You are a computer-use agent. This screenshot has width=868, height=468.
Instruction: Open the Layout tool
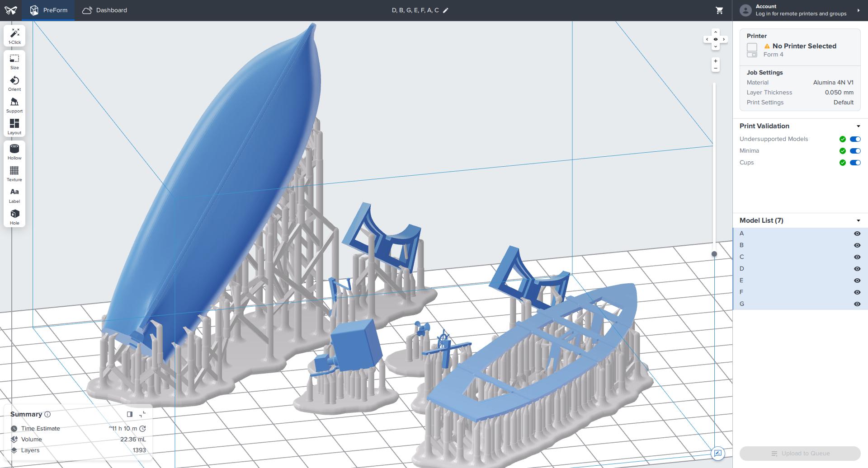tap(14, 127)
